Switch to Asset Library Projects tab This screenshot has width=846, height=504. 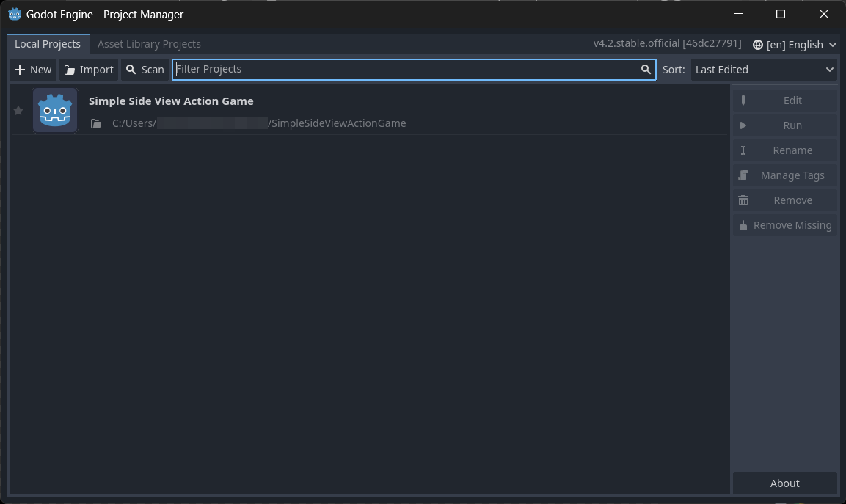149,44
